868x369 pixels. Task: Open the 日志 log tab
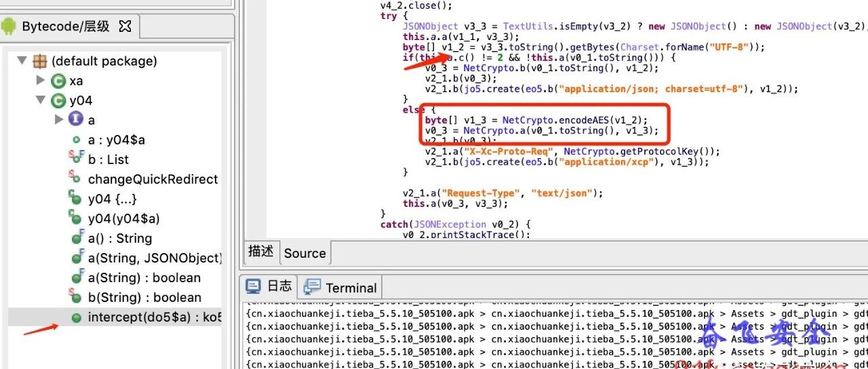[269, 286]
